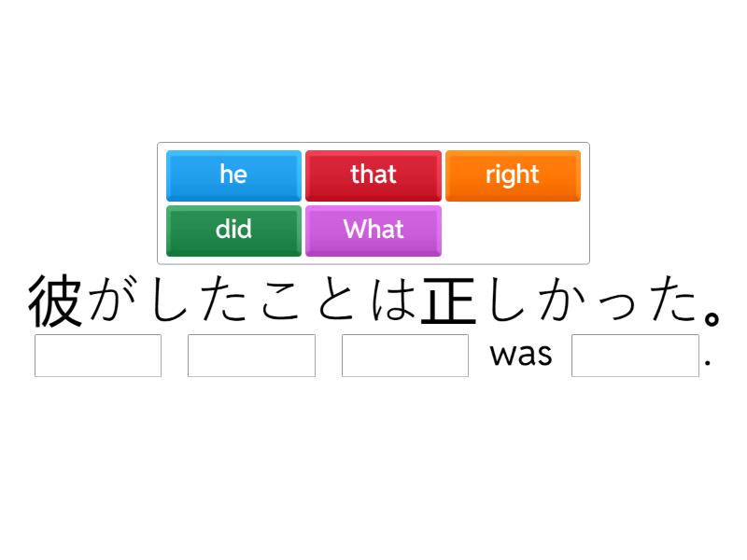Select the second blank answer box
The width and height of the screenshot is (747, 560).
[x=251, y=355]
